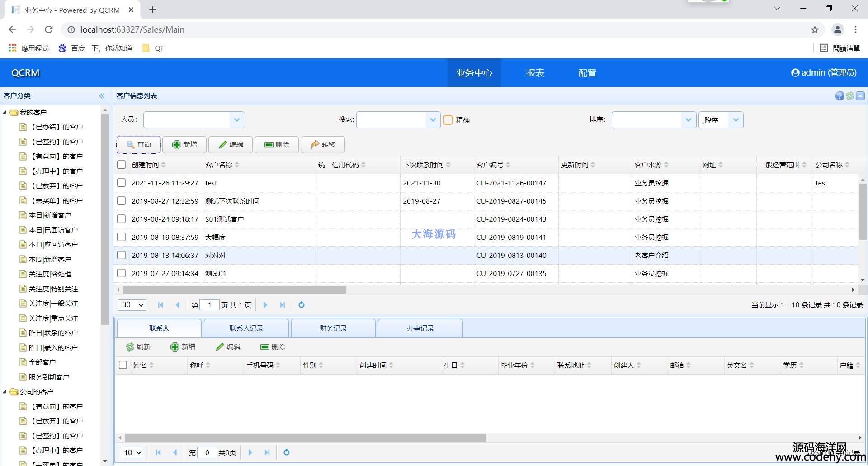The height and width of the screenshot is (466, 868).
Task: Open the 人员 dropdown
Action: [237, 120]
